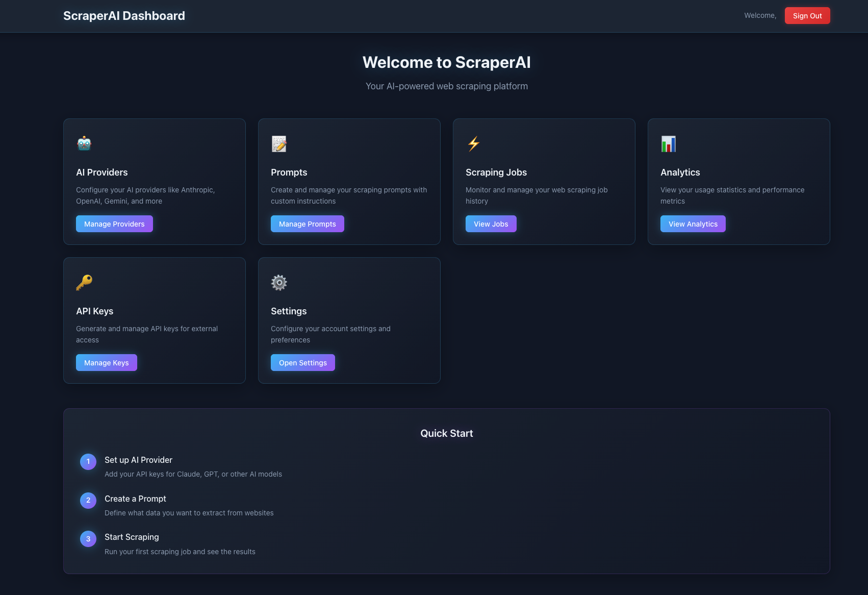Click the memo icon above Prompts
Screen dimensions: 868x595
(278, 144)
